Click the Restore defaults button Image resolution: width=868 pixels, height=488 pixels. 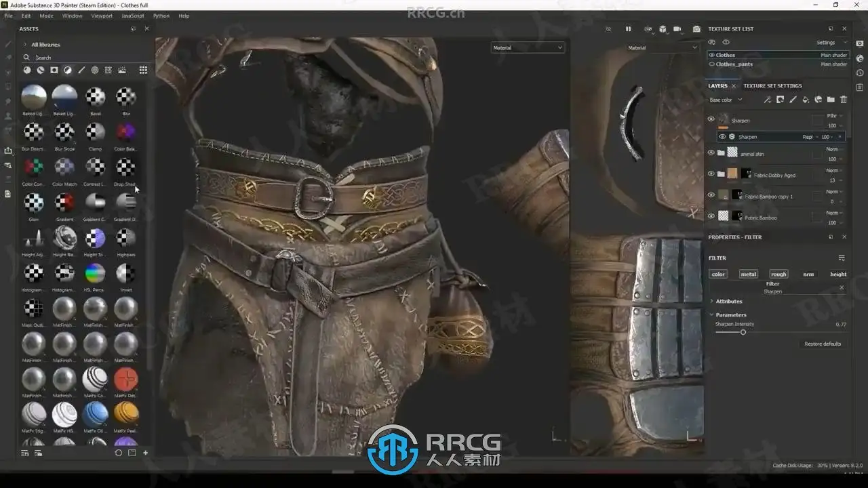(x=823, y=344)
